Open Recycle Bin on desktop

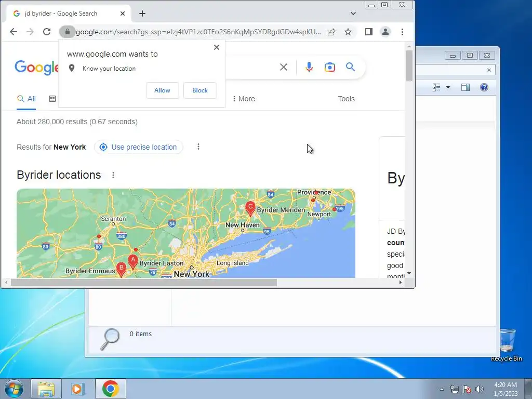506,345
